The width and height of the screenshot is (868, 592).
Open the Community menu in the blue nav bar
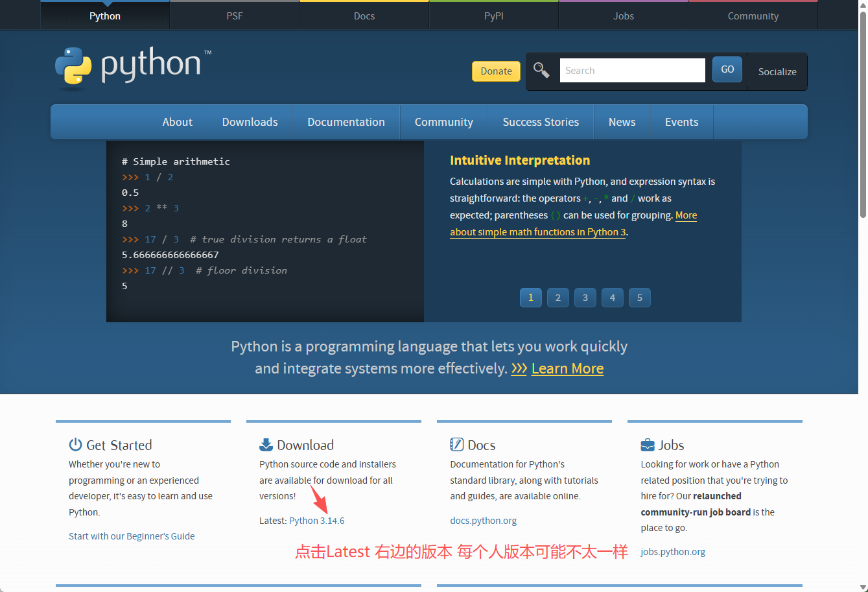click(444, 122)
